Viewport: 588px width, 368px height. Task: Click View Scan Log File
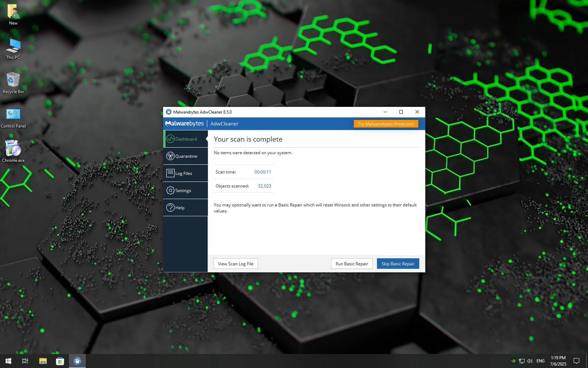tap(236, 264)
